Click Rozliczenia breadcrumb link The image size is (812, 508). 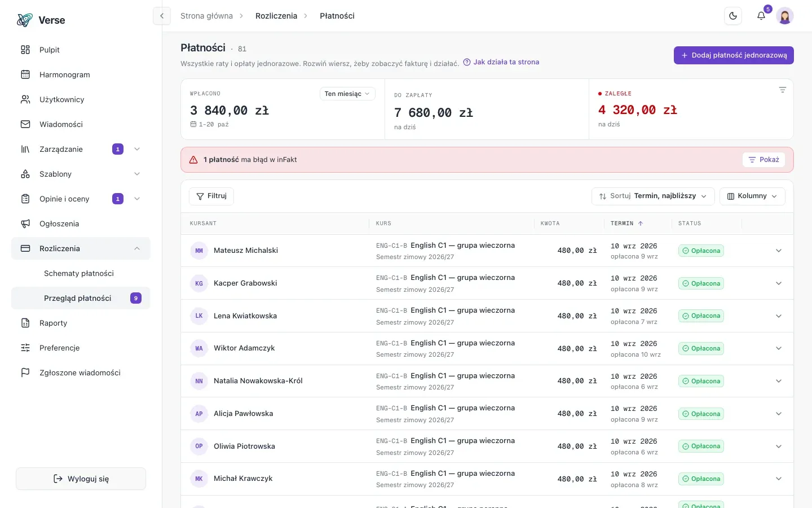click(x=276, y=16)
